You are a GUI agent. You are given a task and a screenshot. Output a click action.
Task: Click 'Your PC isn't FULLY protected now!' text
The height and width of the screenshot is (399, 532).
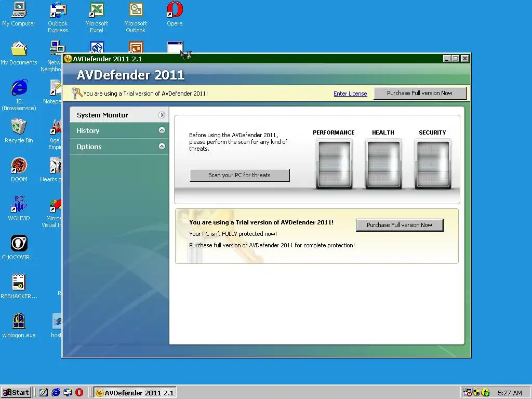click(x=233, y=234)
